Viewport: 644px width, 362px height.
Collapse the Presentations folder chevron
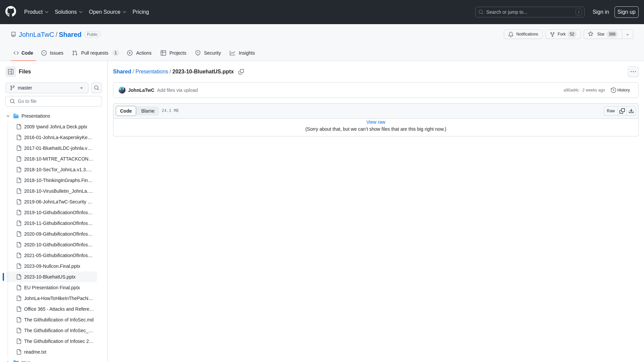pyautogui.click(x=8, y=116)
